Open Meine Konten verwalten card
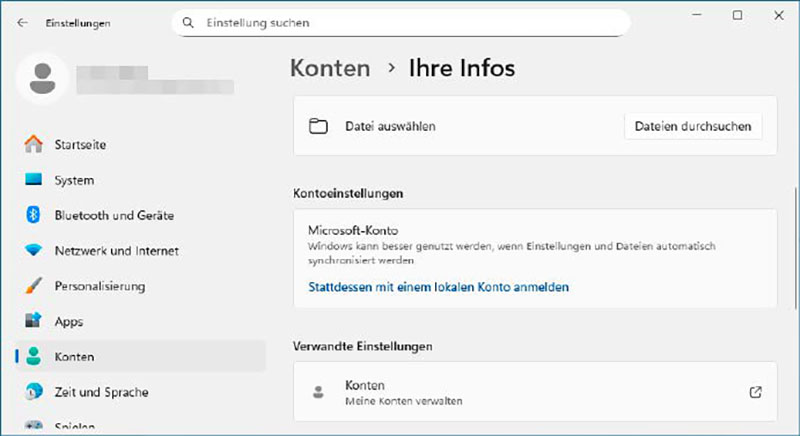 click(x=535, y=392)
